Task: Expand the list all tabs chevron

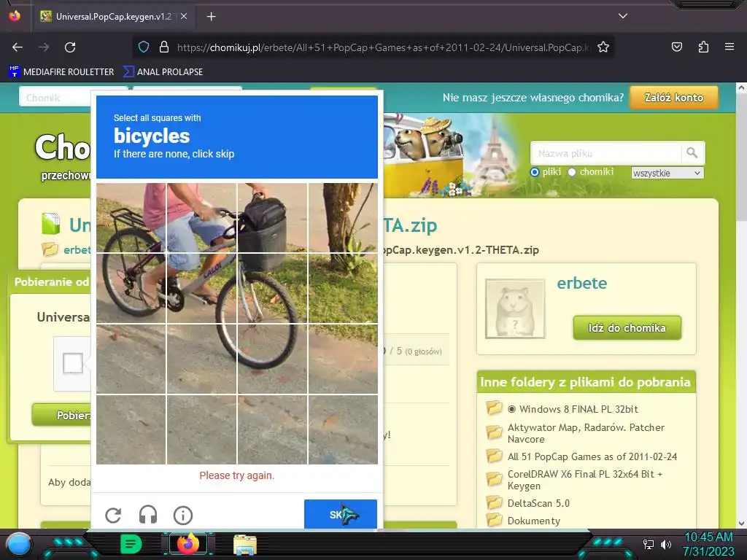Action: pyautogui.click(x=623, y=16)
